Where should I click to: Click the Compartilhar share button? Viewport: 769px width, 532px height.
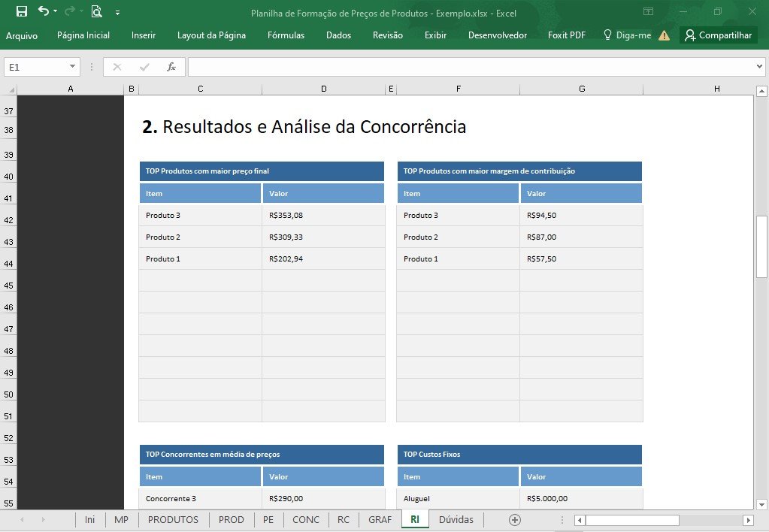[x=719, y=35]
